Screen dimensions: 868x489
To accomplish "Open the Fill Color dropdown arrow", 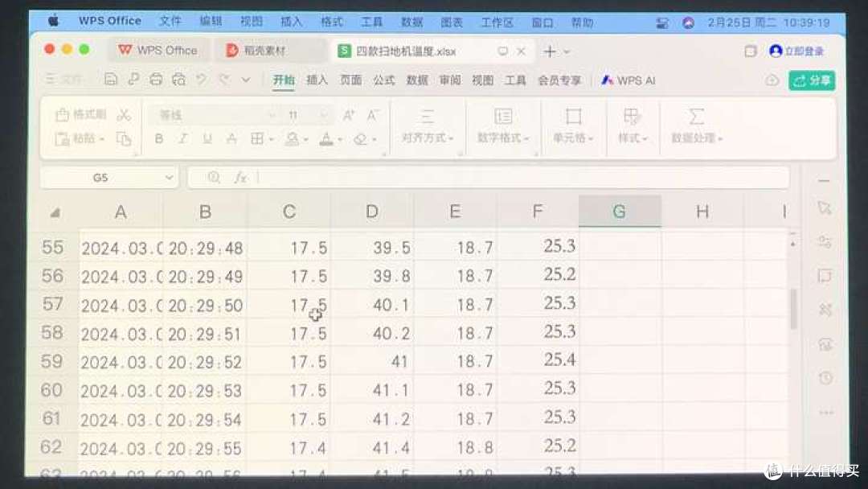I will (x=305, y=140).
